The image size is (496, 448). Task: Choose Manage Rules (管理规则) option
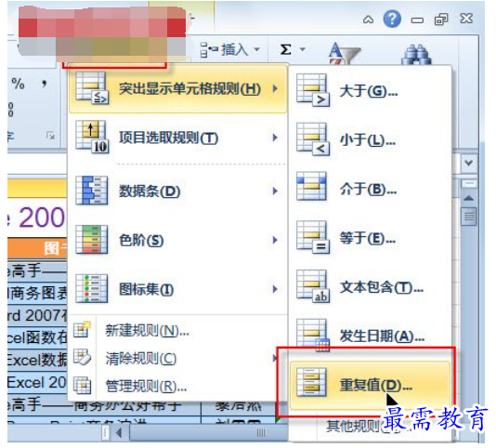pyautogui.click(x=177, y=386)
